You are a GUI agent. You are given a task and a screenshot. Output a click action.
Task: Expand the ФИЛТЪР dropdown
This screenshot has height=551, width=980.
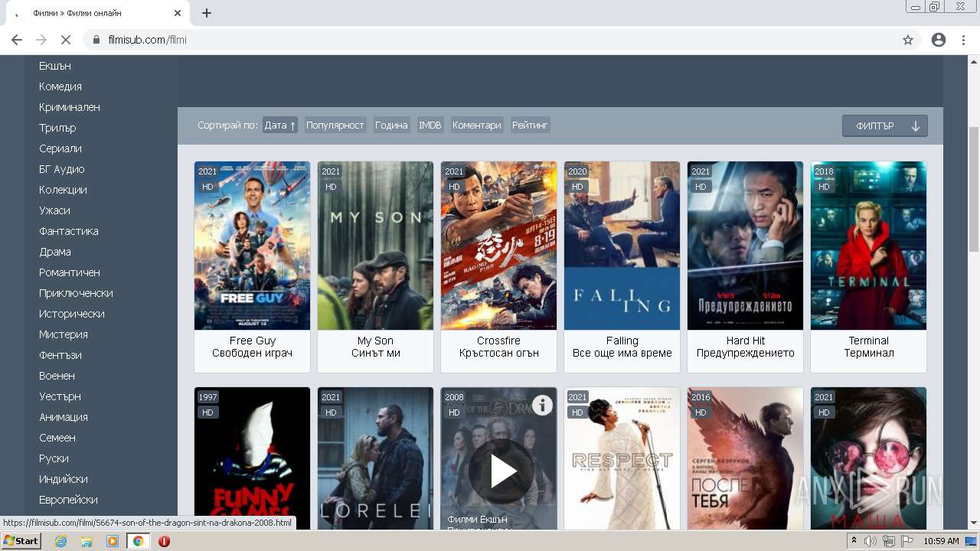coord(885,126)
